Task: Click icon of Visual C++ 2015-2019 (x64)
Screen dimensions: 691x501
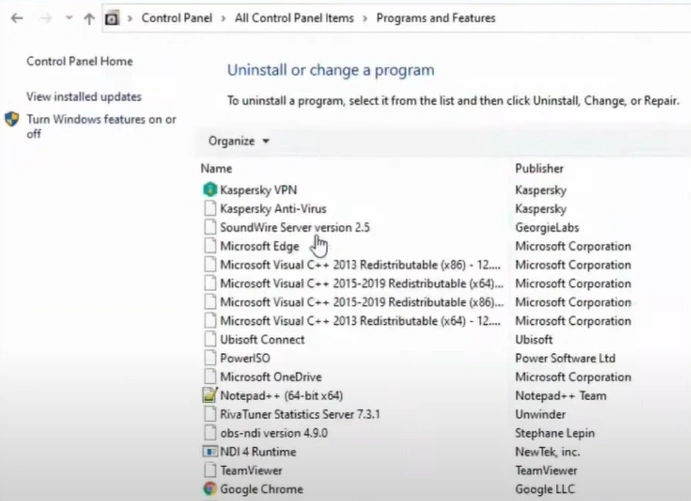Action: (210, 283)
